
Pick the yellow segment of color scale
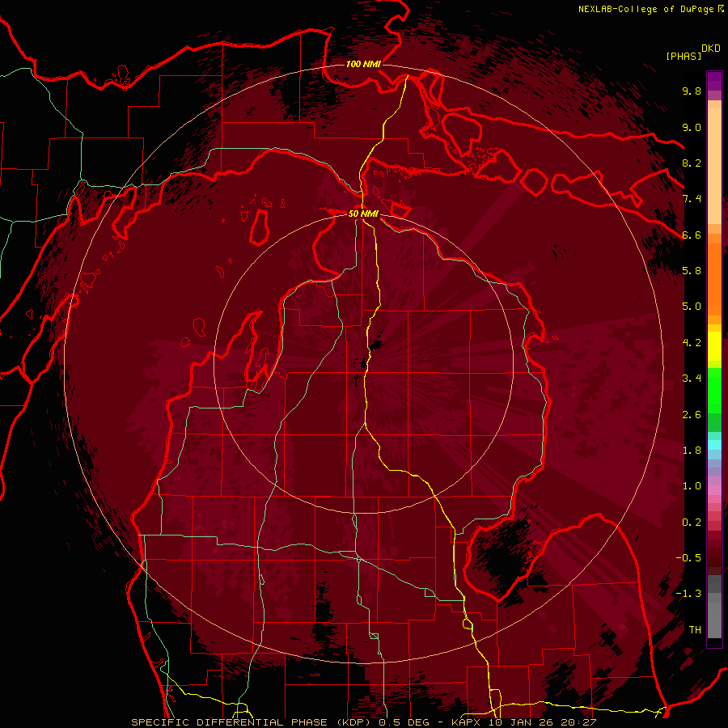[x=714, y=346]
